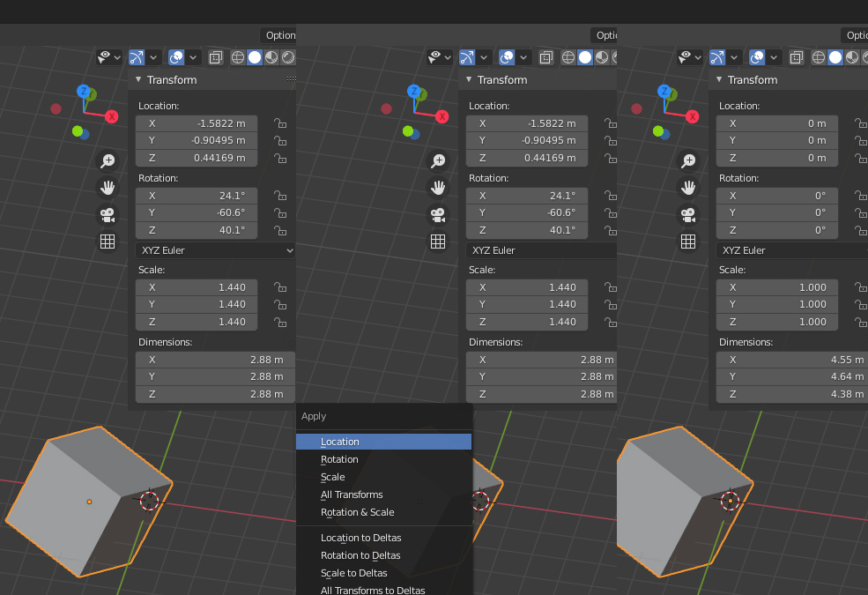Switch perspective/orthographic grid icon in right viewport

point(688,242)
